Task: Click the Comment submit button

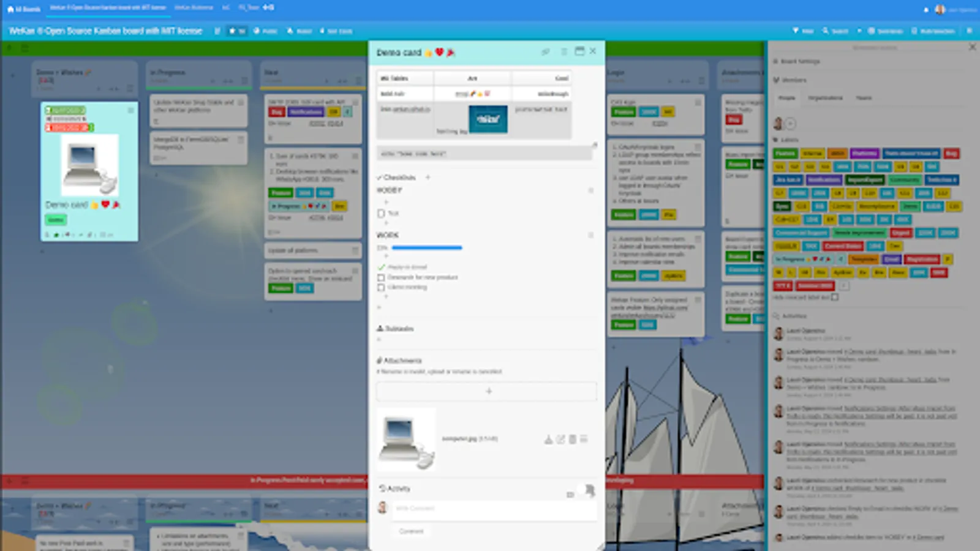Action: coord(411,531)
